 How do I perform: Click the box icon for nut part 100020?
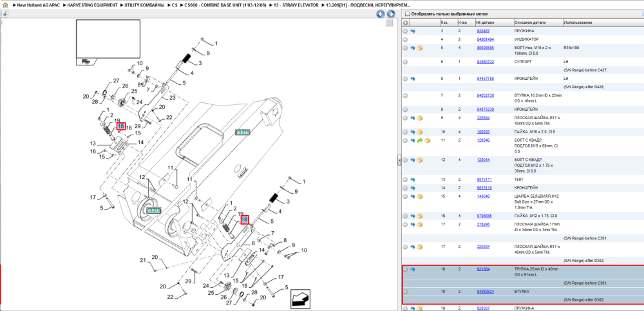pyautogui.click(x=420, y=132)
